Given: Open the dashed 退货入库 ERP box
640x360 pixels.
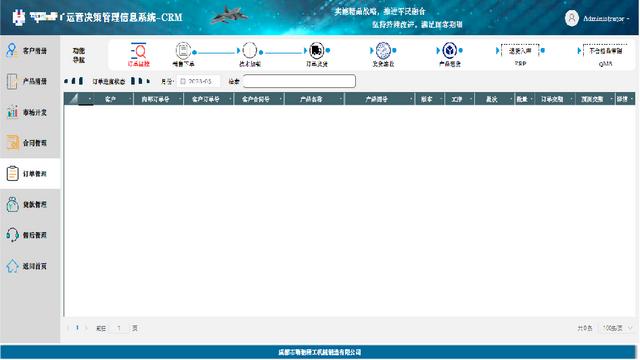Looking at the screenshot, I should click(x=520, y=51).
